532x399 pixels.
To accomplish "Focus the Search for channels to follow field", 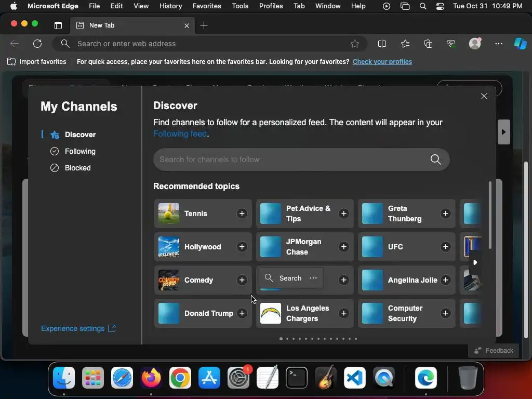I will coord(302,159).
